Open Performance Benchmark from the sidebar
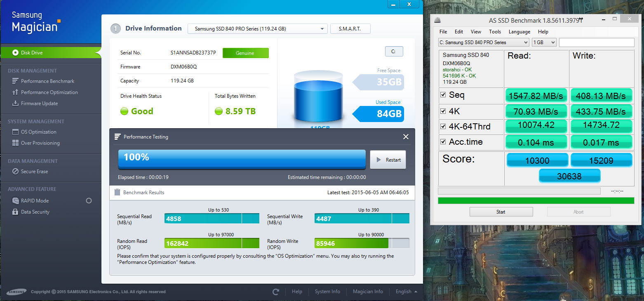644x301 pixels. coord(48,81)
